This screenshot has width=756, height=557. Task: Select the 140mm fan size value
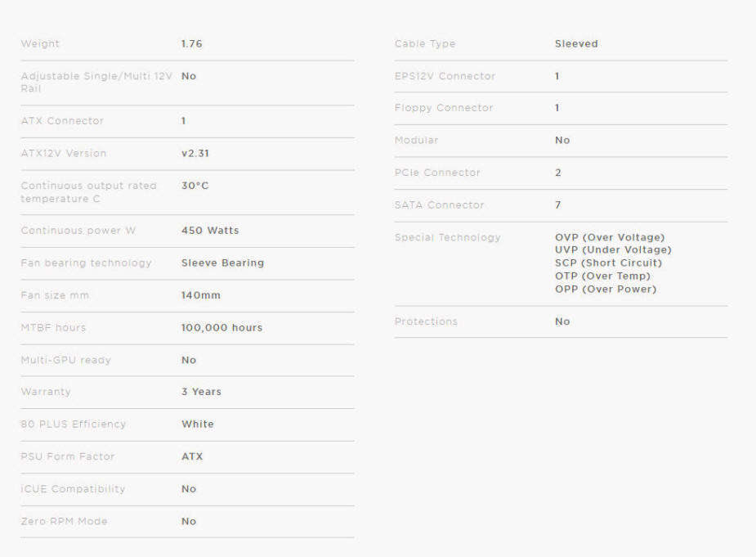[200, 295]
